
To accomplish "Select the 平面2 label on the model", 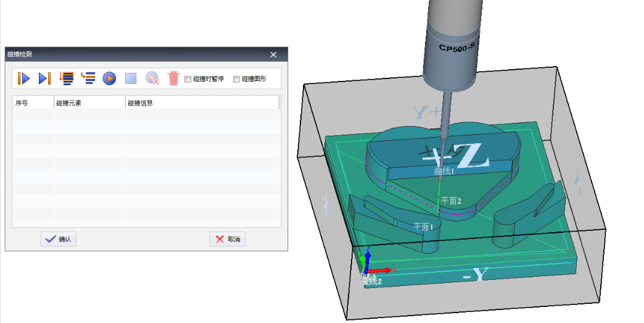I will click(x=451, y=201).
